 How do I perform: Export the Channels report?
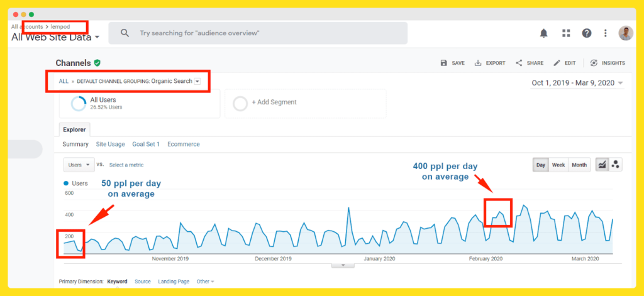[490, 63]
